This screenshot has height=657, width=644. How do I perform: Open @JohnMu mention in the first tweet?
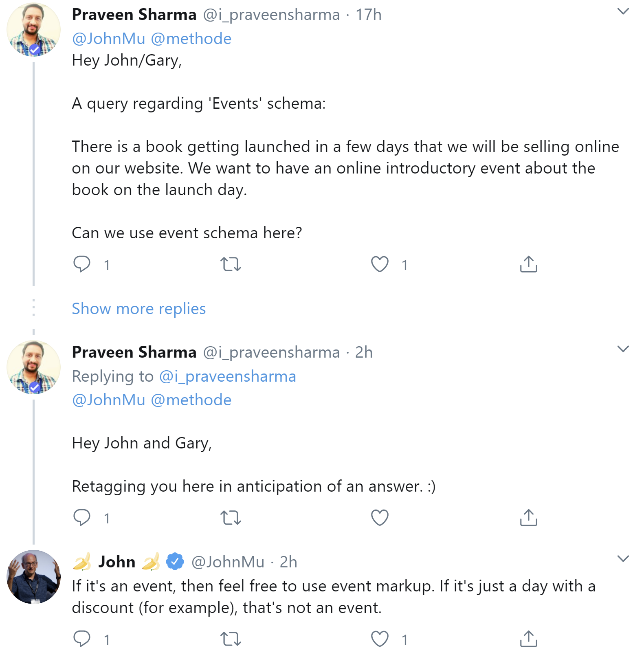[108, 39]
